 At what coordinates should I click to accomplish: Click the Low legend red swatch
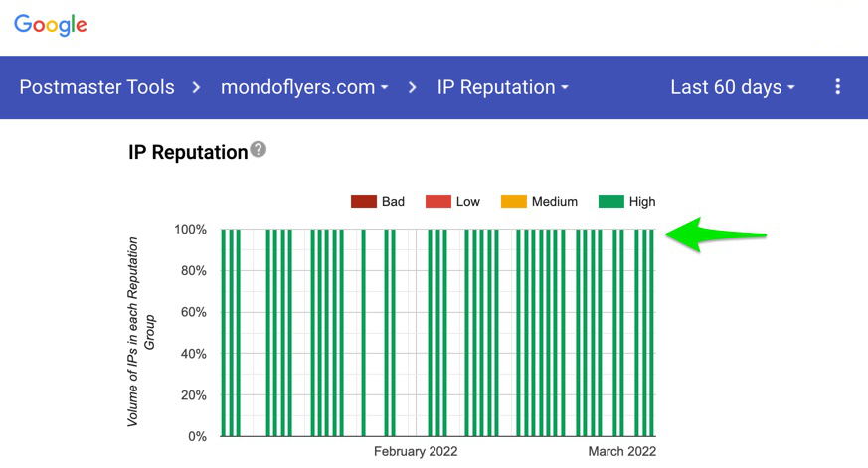437,202
